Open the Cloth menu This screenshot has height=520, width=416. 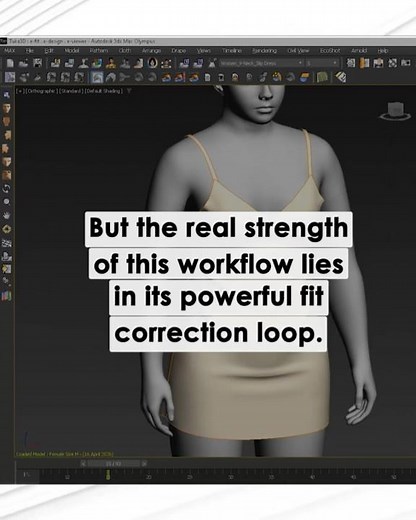125,51
